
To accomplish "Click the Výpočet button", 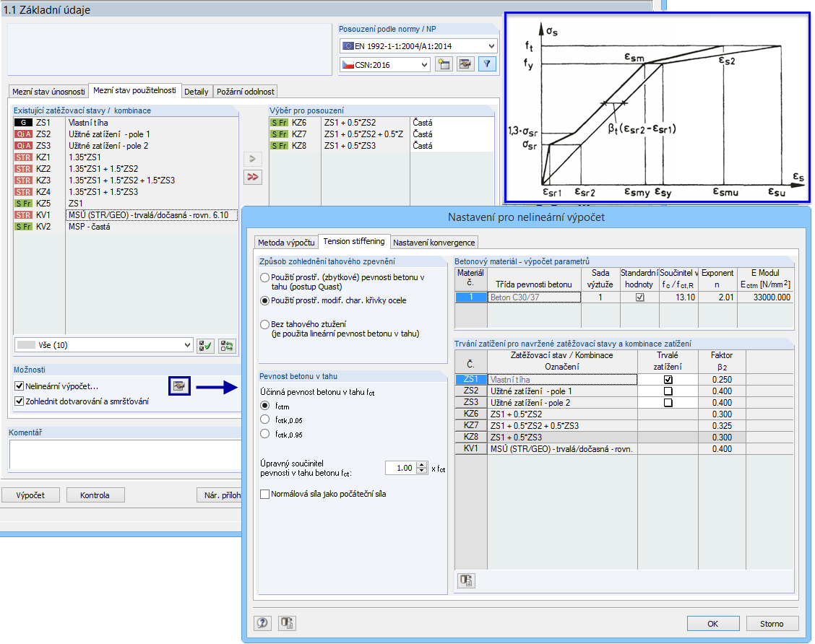I will pos(30,495).
